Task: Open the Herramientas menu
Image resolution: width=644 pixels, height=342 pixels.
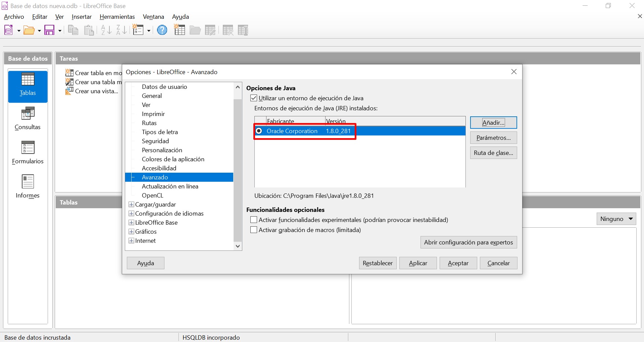Action: (x=117, y=16)
